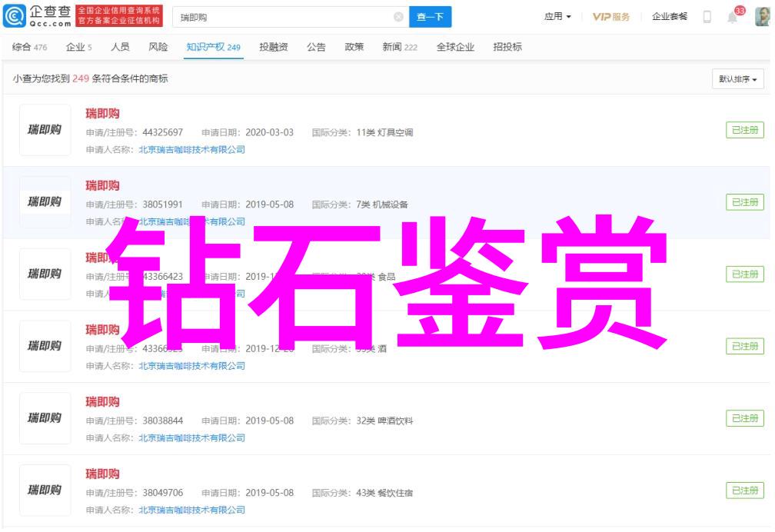The width and height of the screenshot is (775, 532).
Task: Open trademark thumbnail in the 酒 row
Action: coord(45,346)
